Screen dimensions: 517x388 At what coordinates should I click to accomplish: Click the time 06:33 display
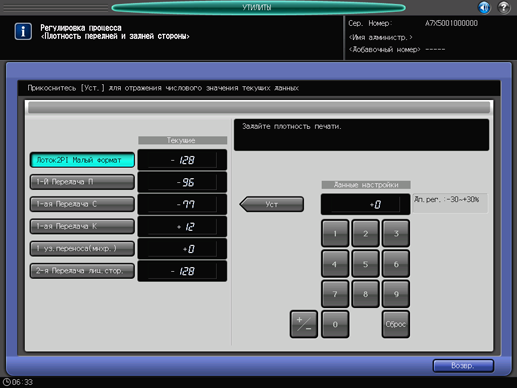pyautogui.click(x=22, y=382)
